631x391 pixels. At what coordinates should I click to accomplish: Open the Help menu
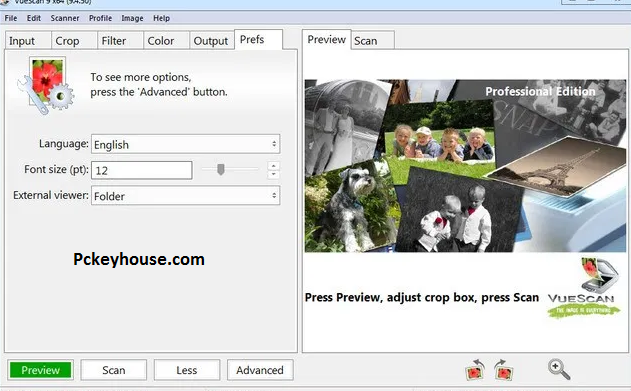pyautogui.click(x=161, y=18)
